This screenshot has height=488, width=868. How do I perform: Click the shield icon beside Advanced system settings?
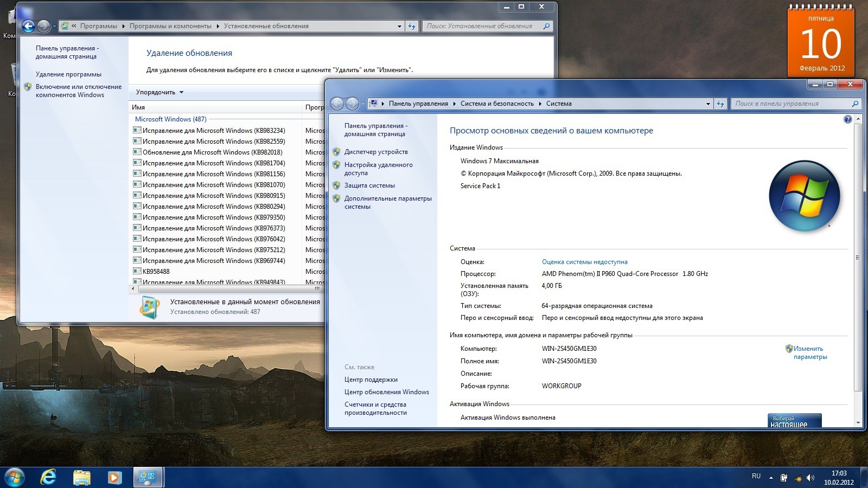point(336,198)
